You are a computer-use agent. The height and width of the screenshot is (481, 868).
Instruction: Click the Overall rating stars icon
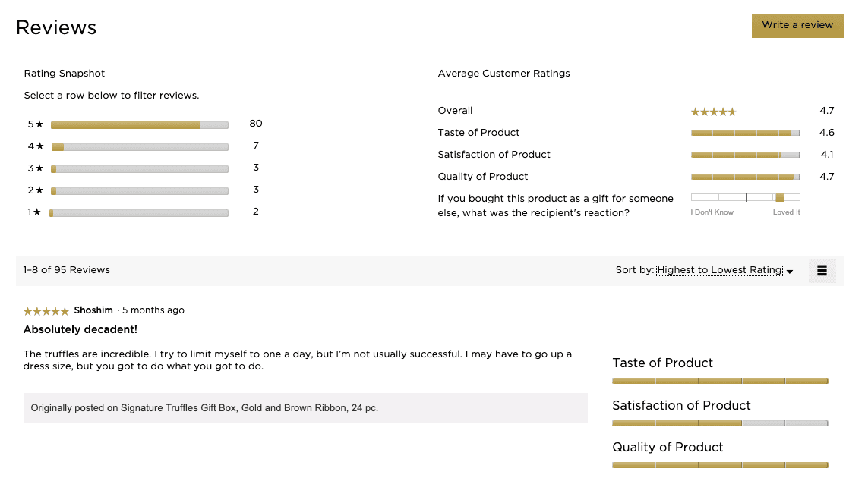713,112
